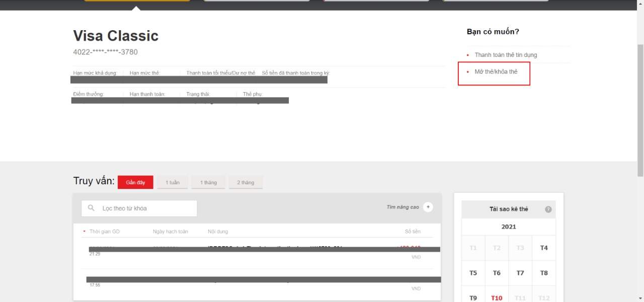Show transactions for 1 tháng

click(208, 182)
